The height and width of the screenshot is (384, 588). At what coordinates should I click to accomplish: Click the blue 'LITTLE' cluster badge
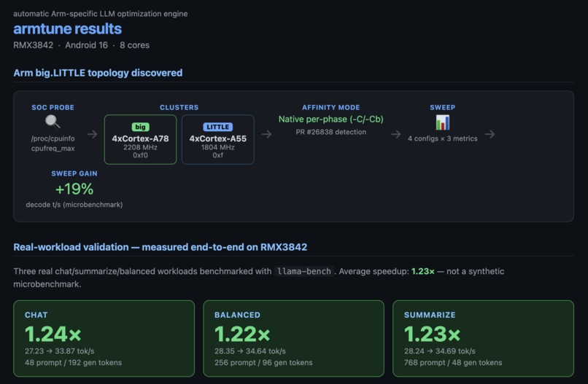tap(218, 127)
